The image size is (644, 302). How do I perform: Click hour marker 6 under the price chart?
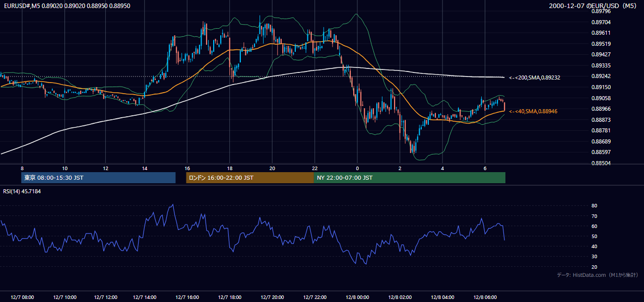tap(485, 168)
